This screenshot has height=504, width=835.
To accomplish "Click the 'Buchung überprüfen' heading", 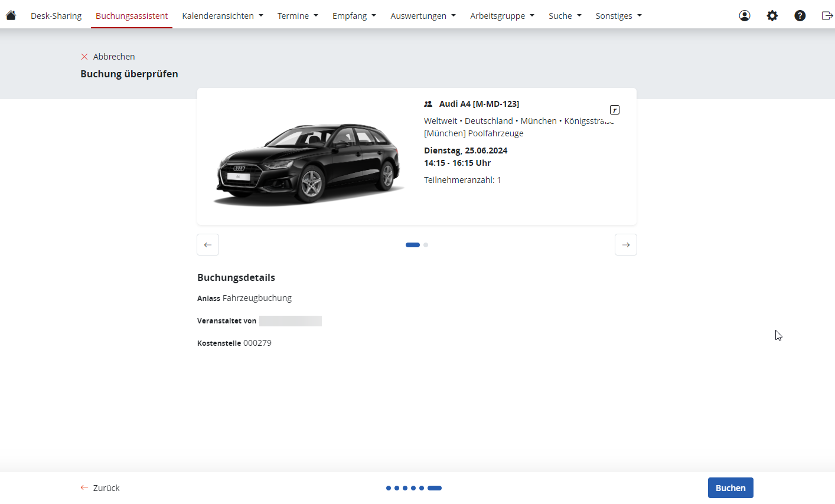I will [129, 74].
